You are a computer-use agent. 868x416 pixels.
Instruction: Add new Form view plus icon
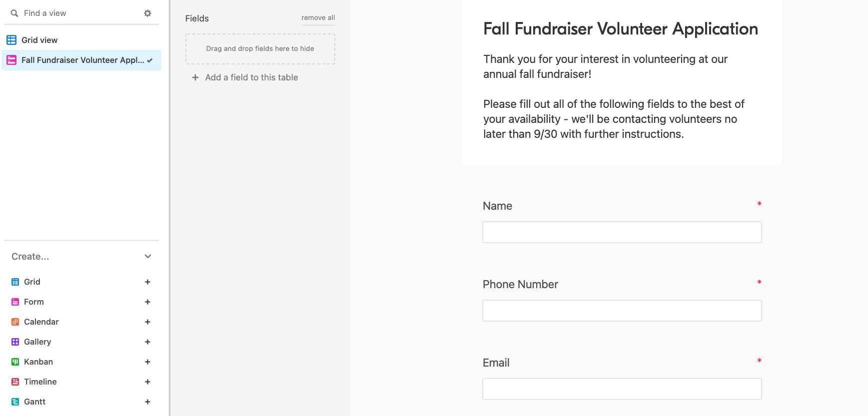[147, 302]
